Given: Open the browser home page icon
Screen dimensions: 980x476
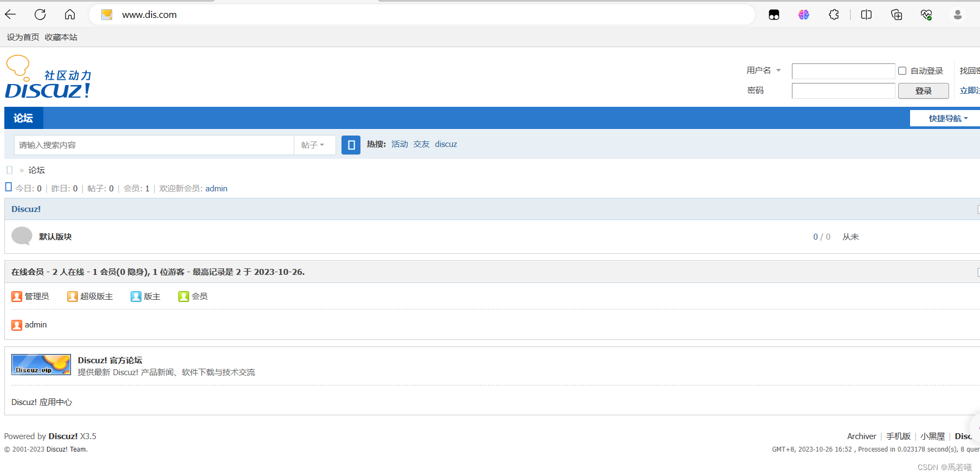Looking at the screenshot, I should (x=70, y=15).
